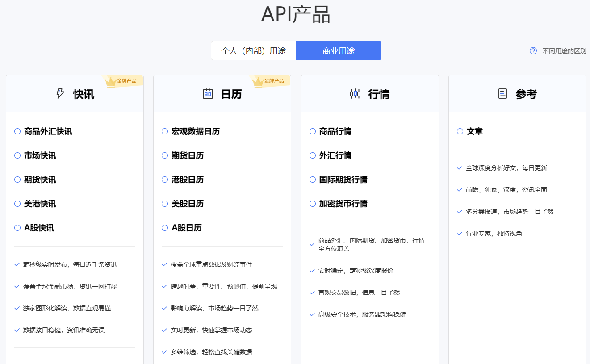Select the 商品外汇快讯 radio option
This screenshot has height=364, width=590.
(x=17, y=131)
